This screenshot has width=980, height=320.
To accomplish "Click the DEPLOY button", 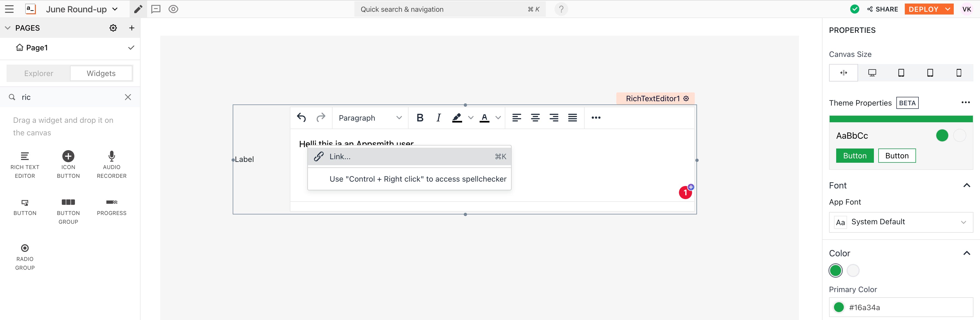I will point(923,9).
